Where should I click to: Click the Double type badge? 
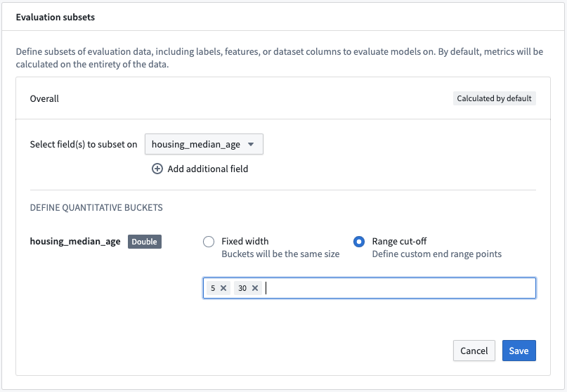pyautogui.click(x=144, y=242)
